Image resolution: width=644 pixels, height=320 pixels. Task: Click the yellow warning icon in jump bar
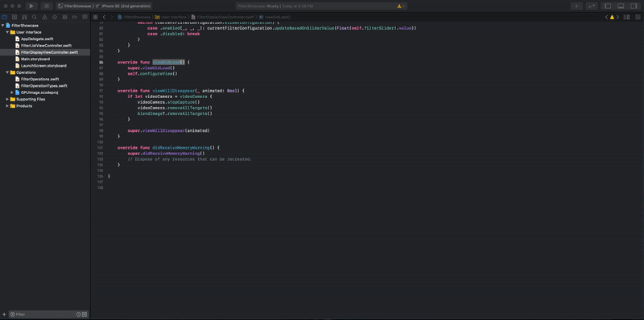(612, 17)
